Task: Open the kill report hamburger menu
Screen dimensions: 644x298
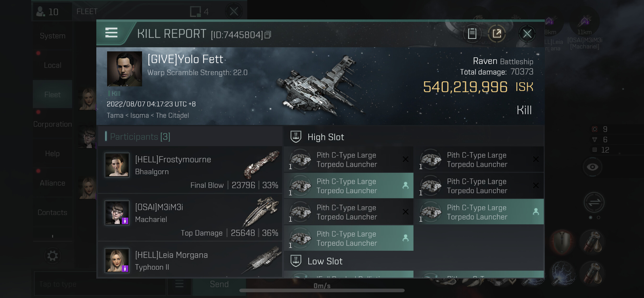Action: (111, 33)
